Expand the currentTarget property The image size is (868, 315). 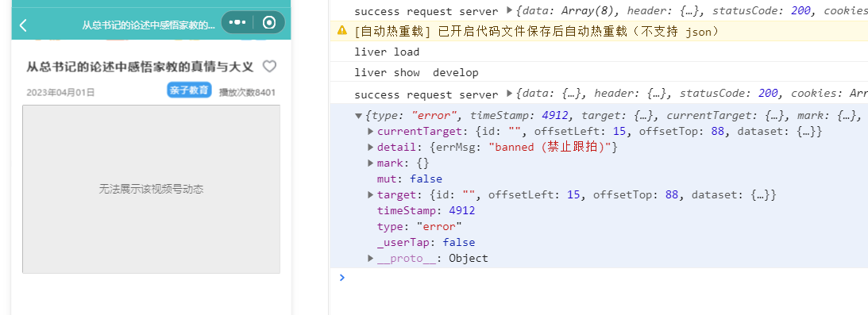370,132
